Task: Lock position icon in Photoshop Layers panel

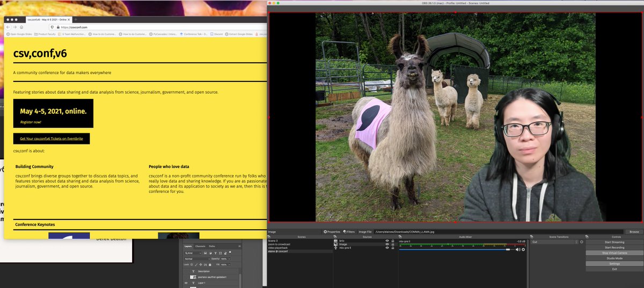Action: 201,264
